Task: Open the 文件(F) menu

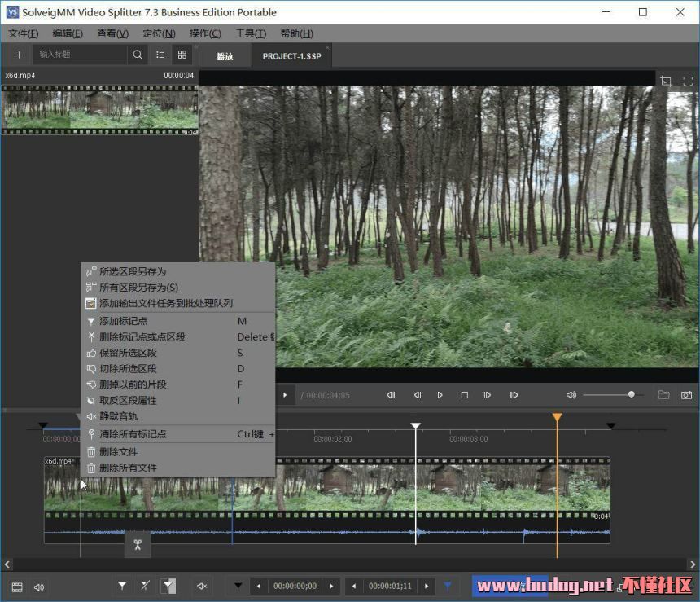Action: tap(24, 33)
